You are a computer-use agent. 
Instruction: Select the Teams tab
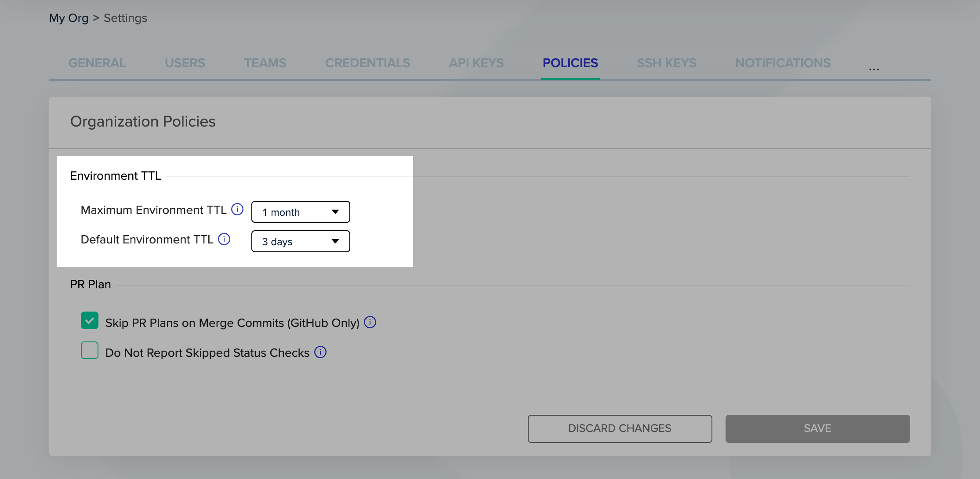pyautogui.click(x=265, y=63)
